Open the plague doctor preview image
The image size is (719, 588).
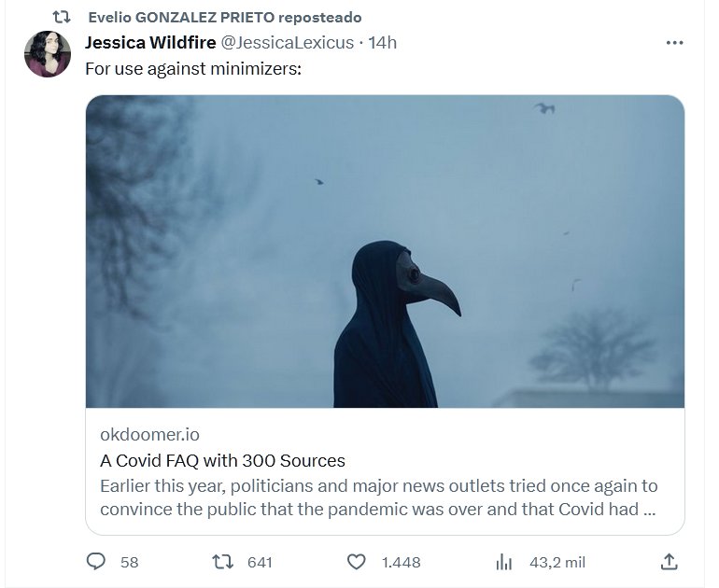385,251
